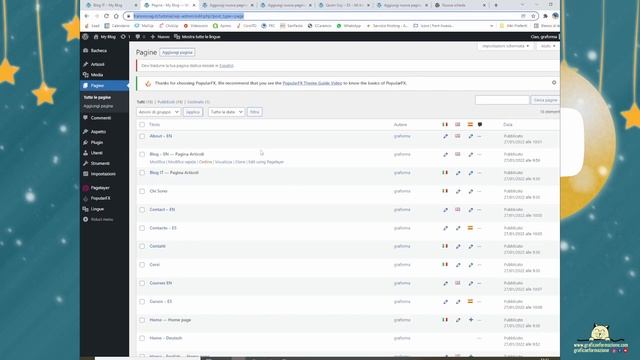
Task: Open the Lingue translate icon in sidebar
Action: click(86, 209)
